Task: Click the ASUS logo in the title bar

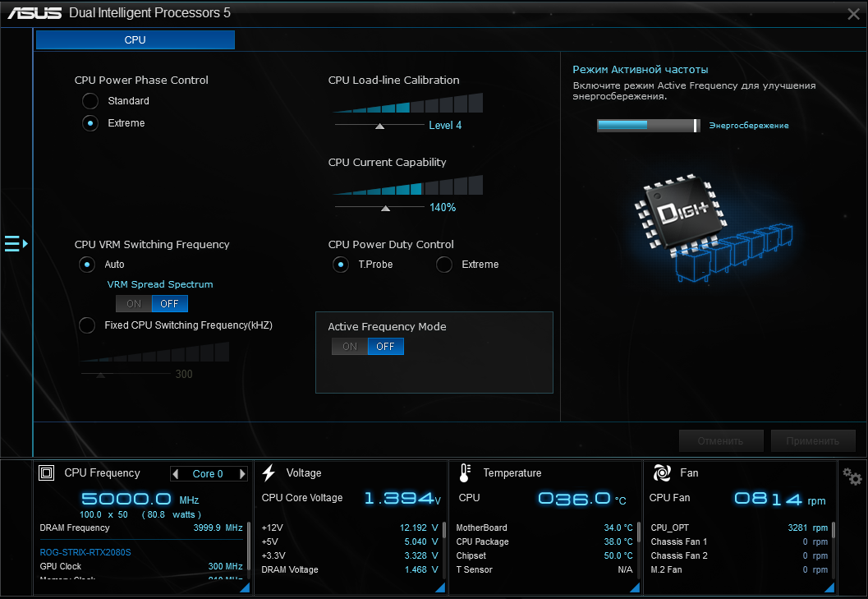Action: point(34,13)
